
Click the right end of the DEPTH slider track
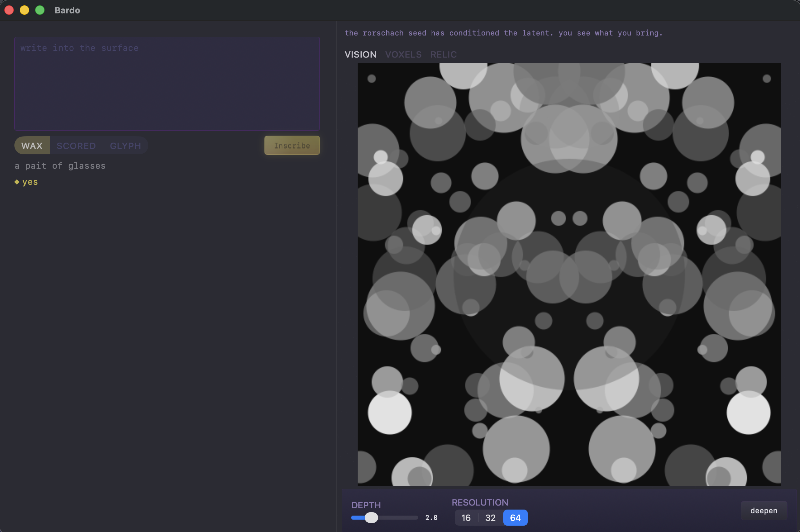point(415,517)
